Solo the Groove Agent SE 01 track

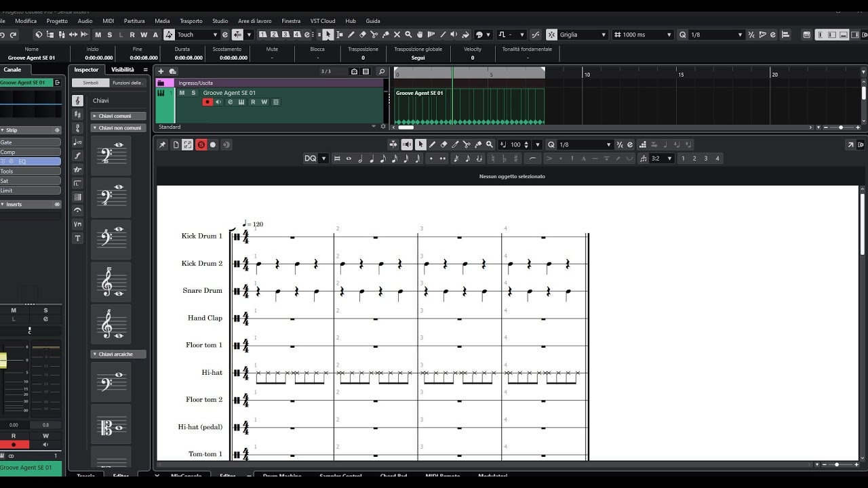pos(193,93)
